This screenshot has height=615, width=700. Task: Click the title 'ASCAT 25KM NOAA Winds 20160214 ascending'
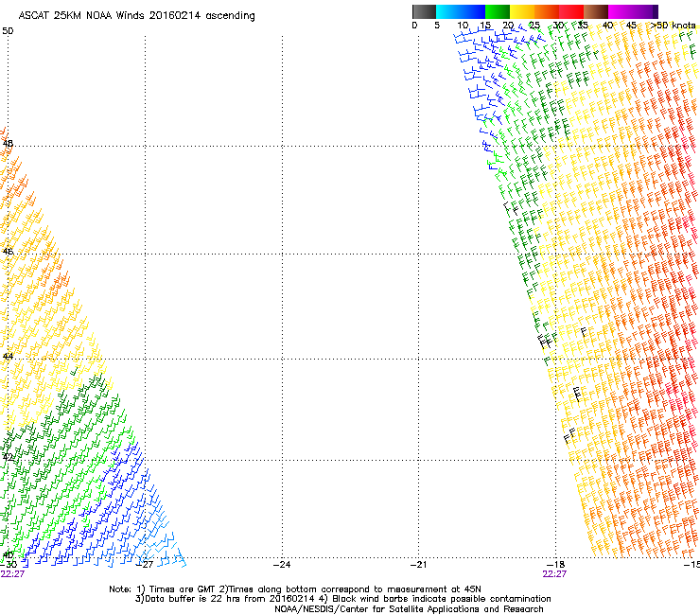point(136,16)
